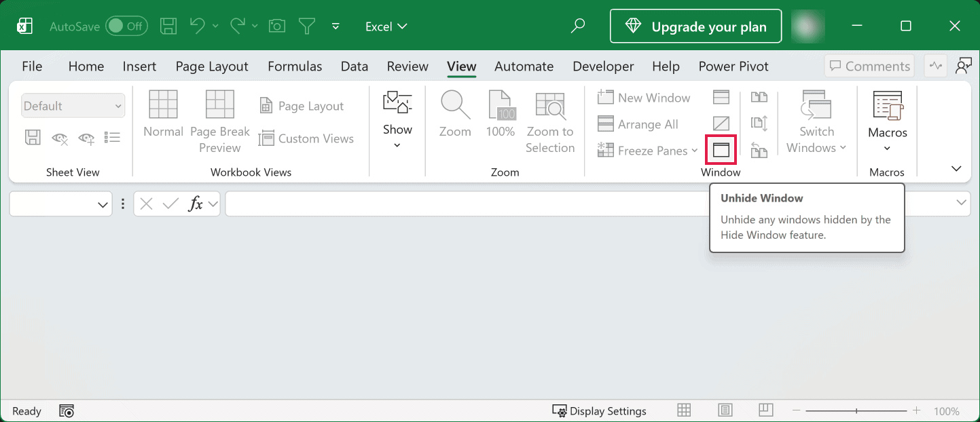
Task: Click the Exit sheet view eye icon
Action: tap(60, 138)
